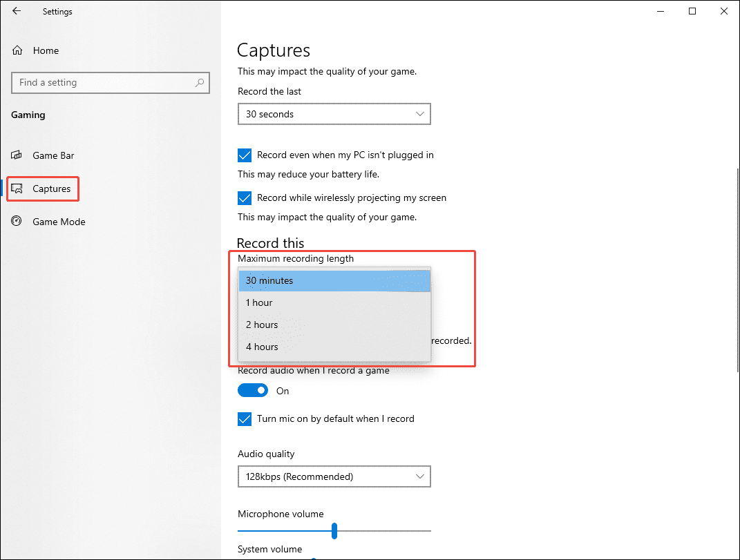Image resolution: width=740 pixels, height=560 pixels.
Task: Click the search magnifier icon
Action: (x=200, y=83)
